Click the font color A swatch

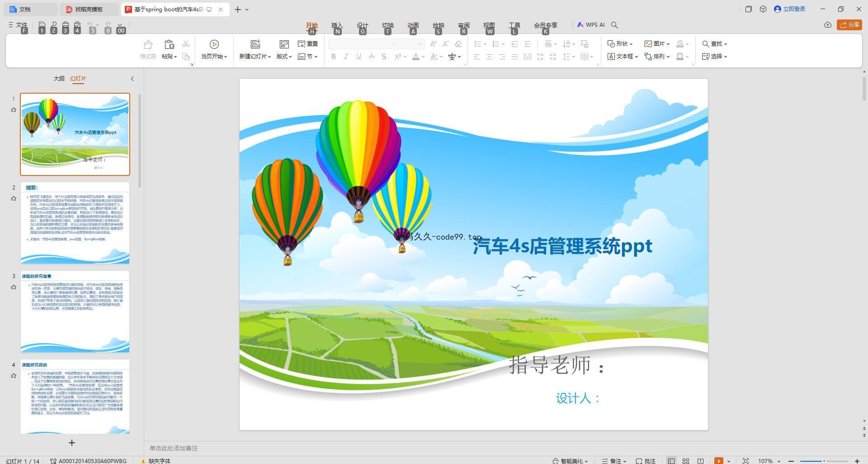click(x=416, y=57)
